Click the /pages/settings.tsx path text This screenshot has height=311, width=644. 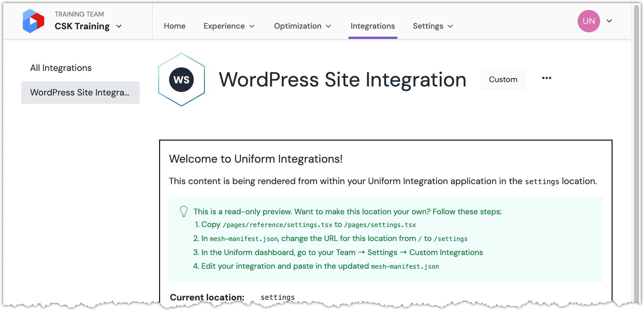pos(380,225)
